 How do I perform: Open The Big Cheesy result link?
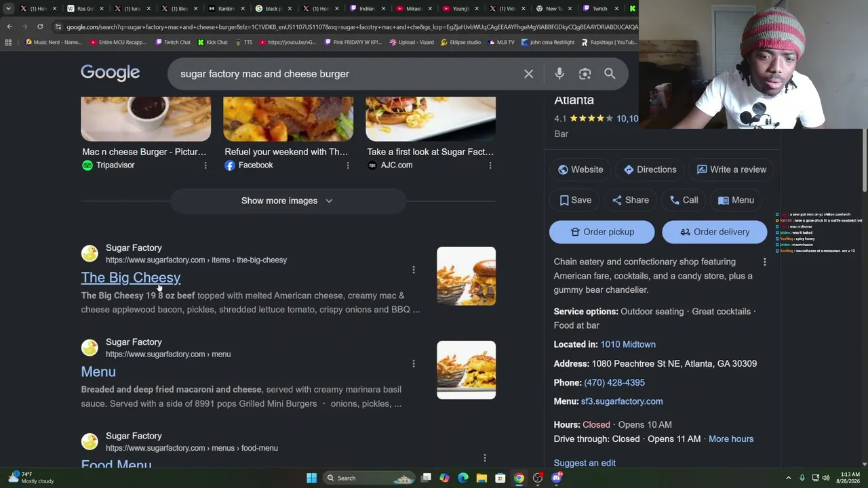click(131, 278)
